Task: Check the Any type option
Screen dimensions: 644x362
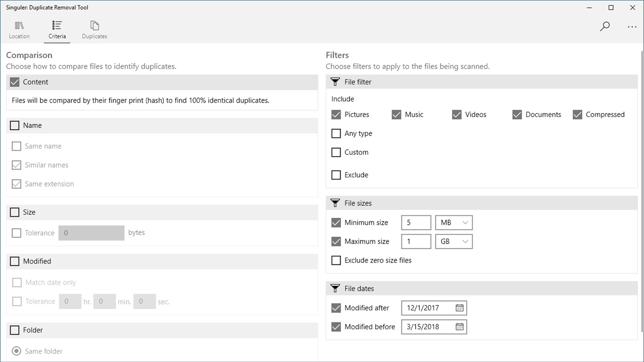Action: click(x=336, y=134)
